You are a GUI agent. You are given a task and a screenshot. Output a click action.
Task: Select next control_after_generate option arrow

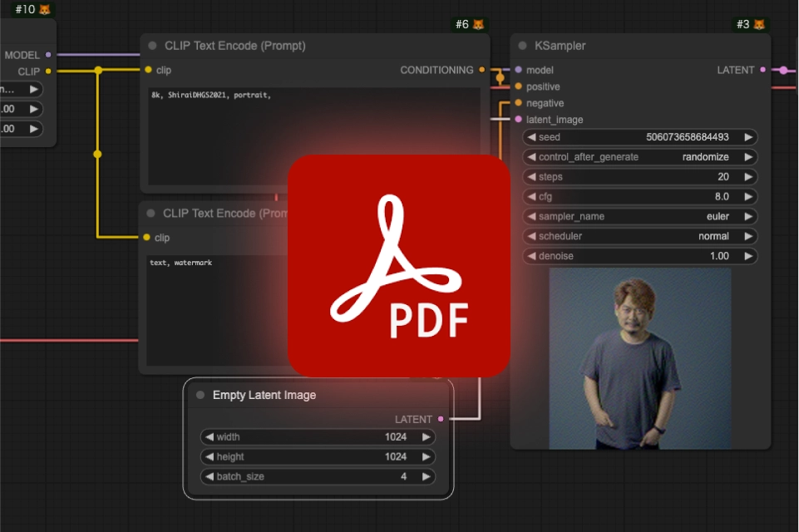pos(748,157)
